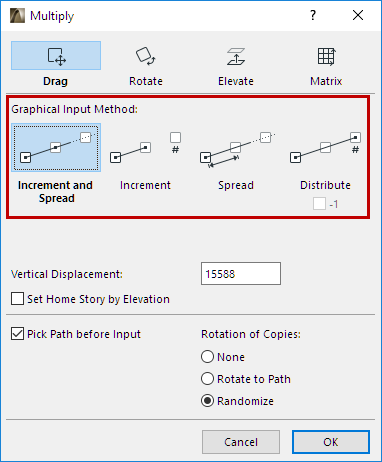Pick the Matrix action icon
This screenshot has height=462, width=382.
coord(326,56)
